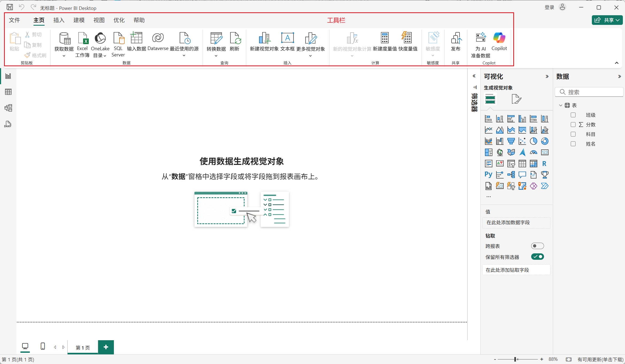The height and width of the screenshot is (364, 625).
Task: Enable the 跨报表 drillthrough toggle
Action: (537, 246)
